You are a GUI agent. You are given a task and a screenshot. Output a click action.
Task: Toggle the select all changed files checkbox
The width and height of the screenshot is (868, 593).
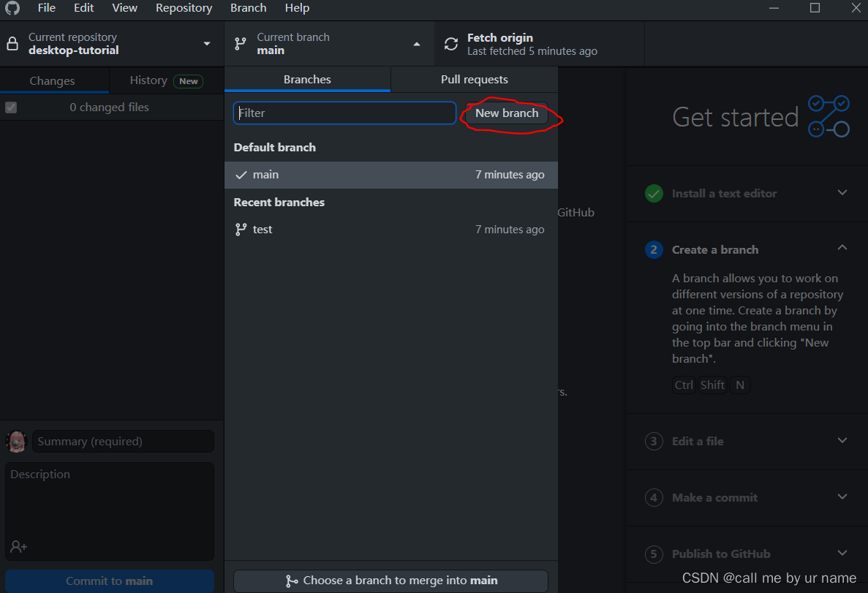[11, 107]
